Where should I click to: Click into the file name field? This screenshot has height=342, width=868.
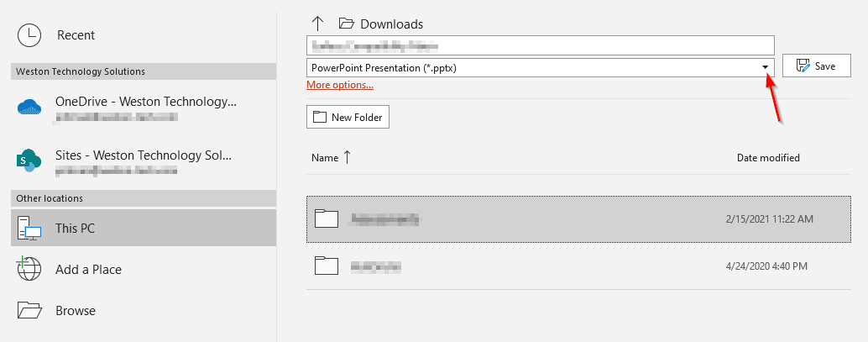point(541,45)
